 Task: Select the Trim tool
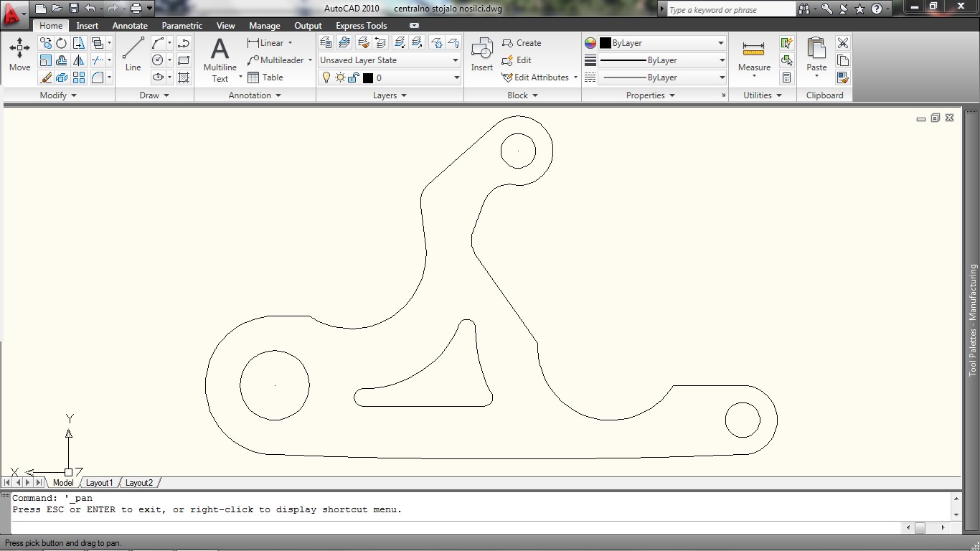click(x=97, y=60)
